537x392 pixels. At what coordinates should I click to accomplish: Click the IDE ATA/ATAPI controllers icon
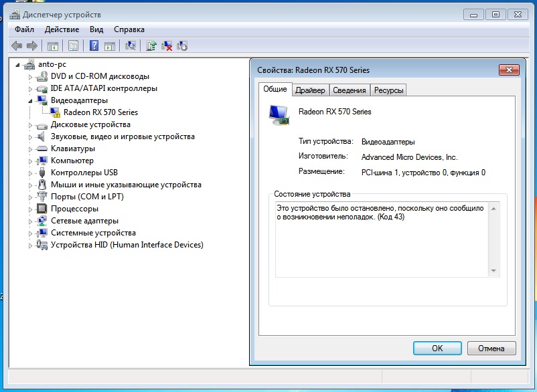pyautogui.click(x=42, y=88)
